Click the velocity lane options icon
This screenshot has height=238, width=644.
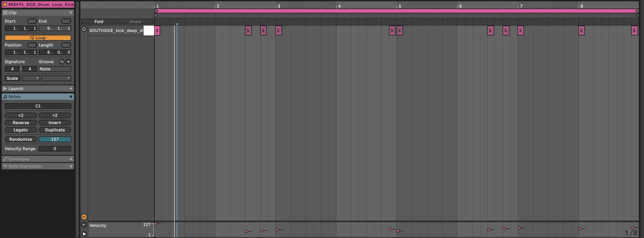(84, 225)
